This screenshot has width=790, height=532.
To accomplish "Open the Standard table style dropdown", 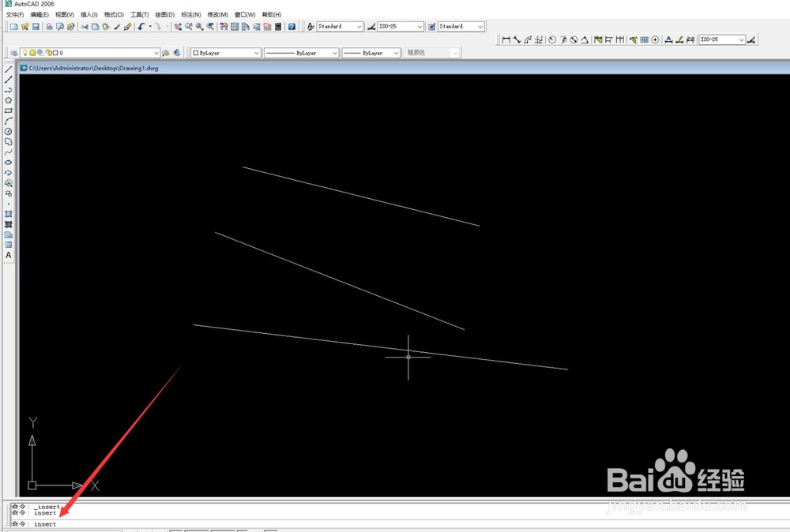I will pyautogui.click(x=480, y=27).
